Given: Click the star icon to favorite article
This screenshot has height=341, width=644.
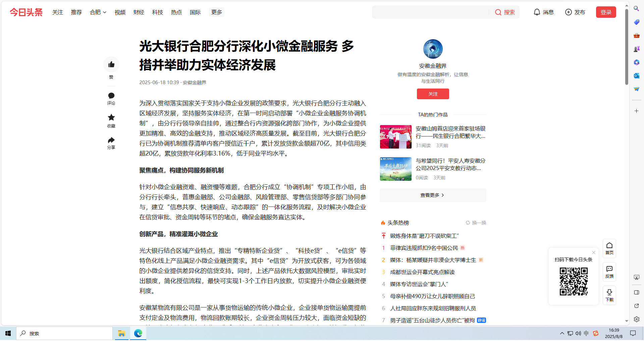Looking at the screenshot, I should (x=111, y=117).
